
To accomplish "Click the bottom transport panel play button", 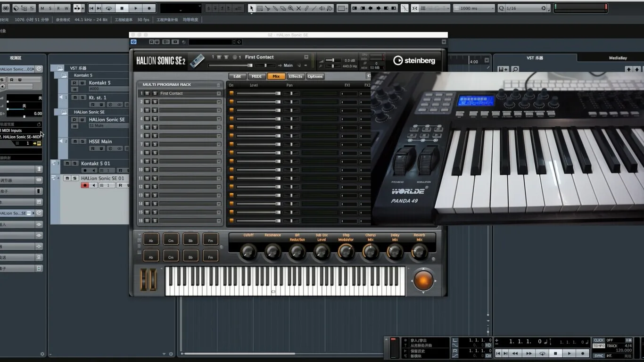I will 569,353.
